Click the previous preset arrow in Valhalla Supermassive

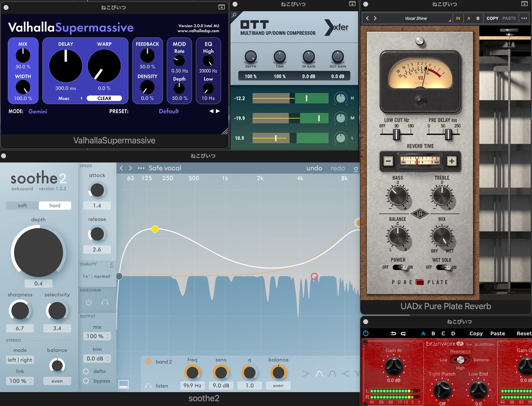pos(211,111)
